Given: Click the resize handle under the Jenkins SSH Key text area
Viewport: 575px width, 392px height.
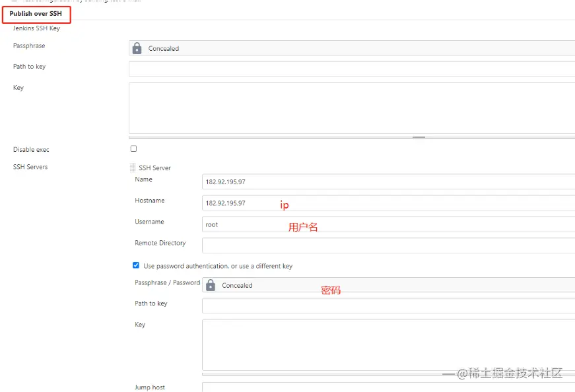Looking at the screenshot, I should click(x=419, y=137).
